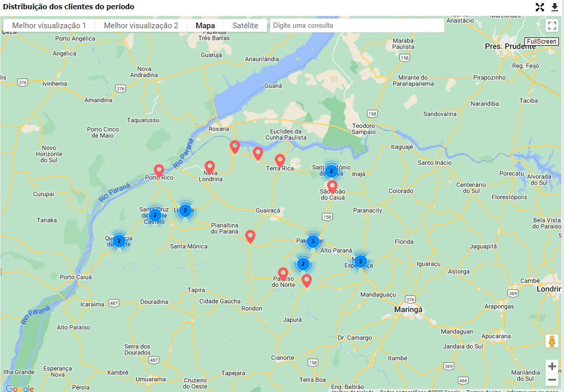Click the Santa Mônica town label
The image size is (564, 392).
pyautogui.click(x=188, y=246)
